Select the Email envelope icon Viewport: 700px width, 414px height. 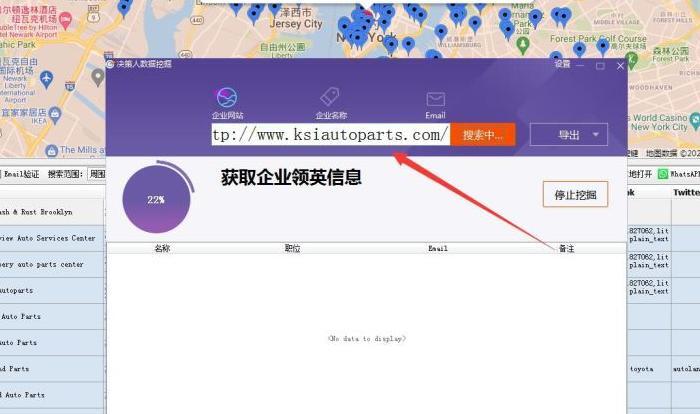pos(435,99)
